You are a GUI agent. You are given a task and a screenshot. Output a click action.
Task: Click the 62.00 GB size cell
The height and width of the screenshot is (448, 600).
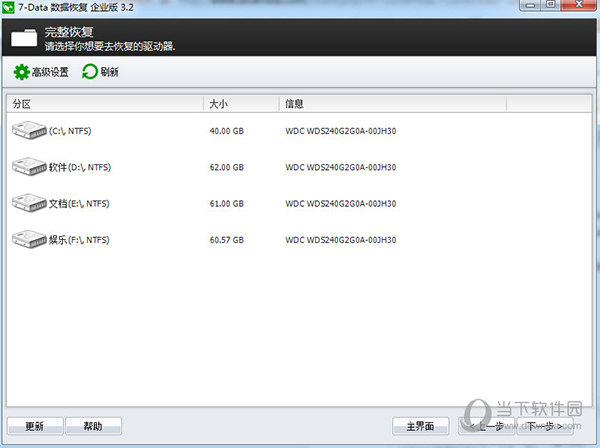pyautogui.click(x=227, y=167)
